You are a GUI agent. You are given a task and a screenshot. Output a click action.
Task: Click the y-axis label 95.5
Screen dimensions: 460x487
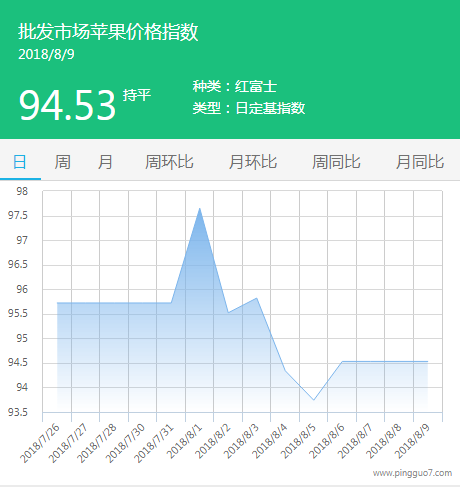18,313
